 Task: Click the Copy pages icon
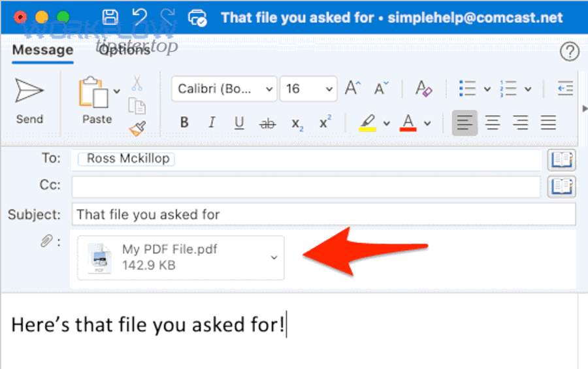click(137, 106)
